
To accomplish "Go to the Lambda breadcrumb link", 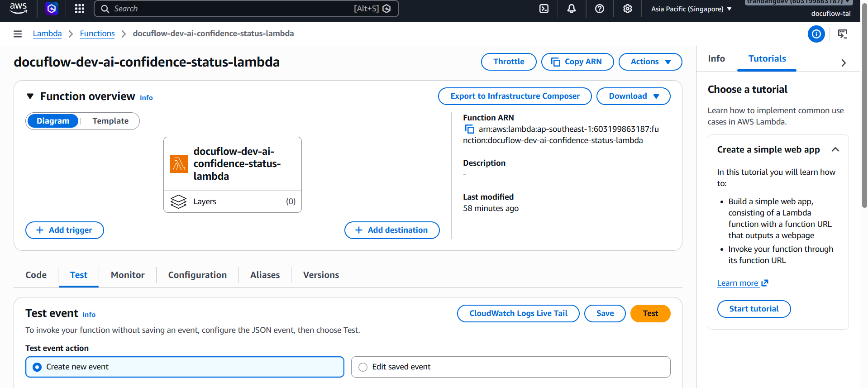I will point(47,34).
